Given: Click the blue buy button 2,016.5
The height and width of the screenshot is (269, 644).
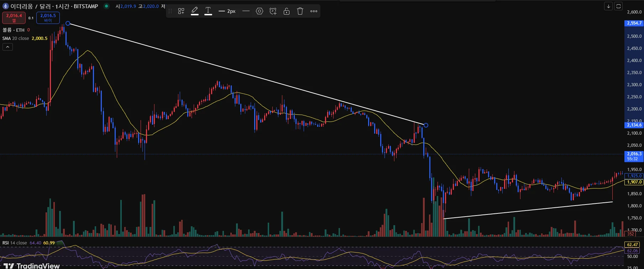Looking at the screenshot, I should (x=48, y=18).
